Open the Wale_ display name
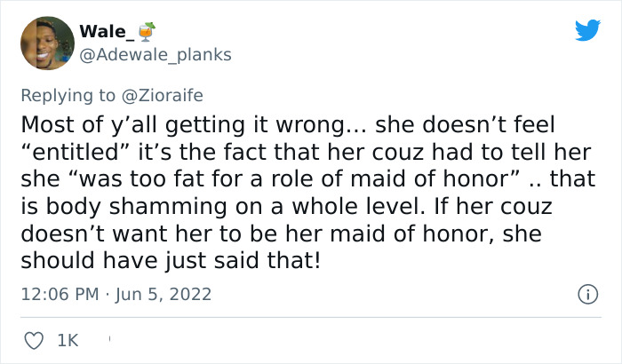This screenshot has height=364, width=622. click(x=105, y=31)
